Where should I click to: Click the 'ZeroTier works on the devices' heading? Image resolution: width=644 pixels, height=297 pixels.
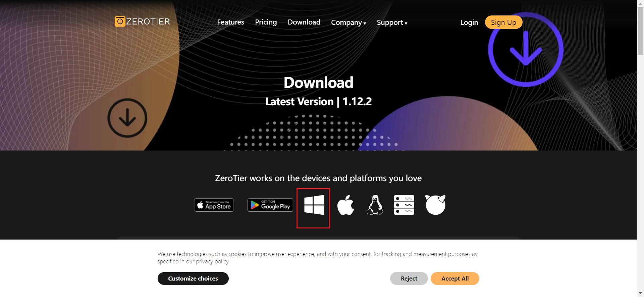click(x=318, y=178)
